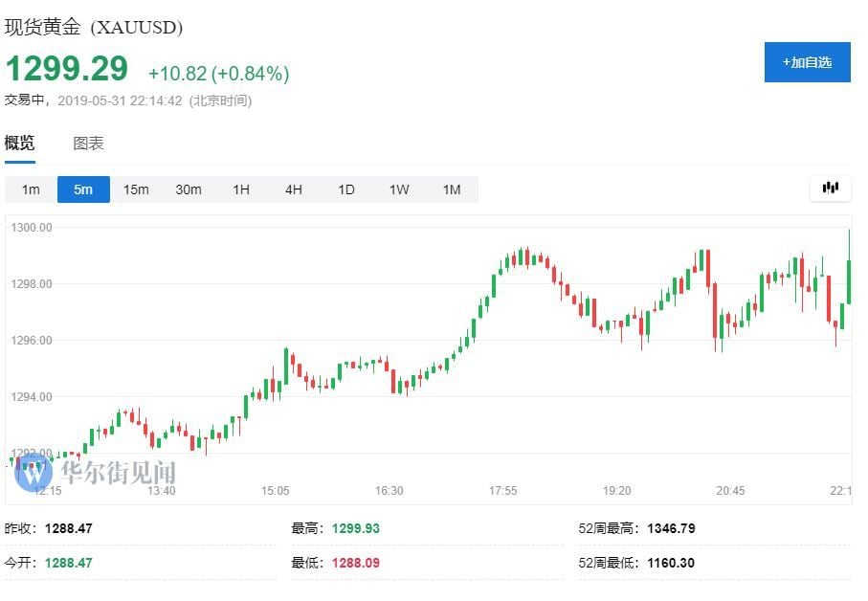Image resolution: width=868 pixels, height=601 pixels.
Task: Add gold to watchlist with +加自选
Action: 807,62
